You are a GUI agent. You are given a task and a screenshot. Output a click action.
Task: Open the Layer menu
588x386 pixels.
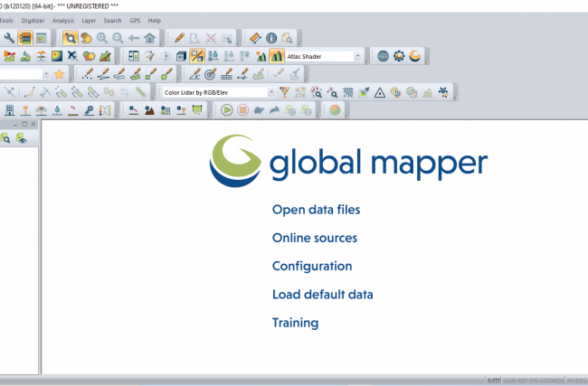(89, 21)
